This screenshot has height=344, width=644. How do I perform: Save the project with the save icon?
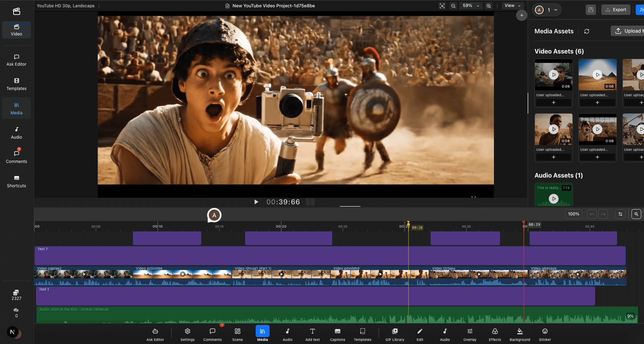(591, 9)
